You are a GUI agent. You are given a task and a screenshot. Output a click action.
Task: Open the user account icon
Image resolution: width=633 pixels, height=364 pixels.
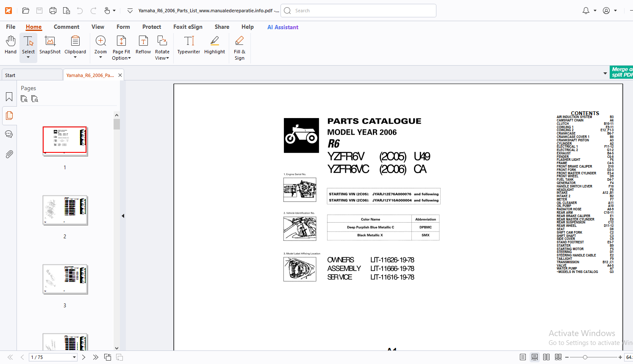[606, 11]
